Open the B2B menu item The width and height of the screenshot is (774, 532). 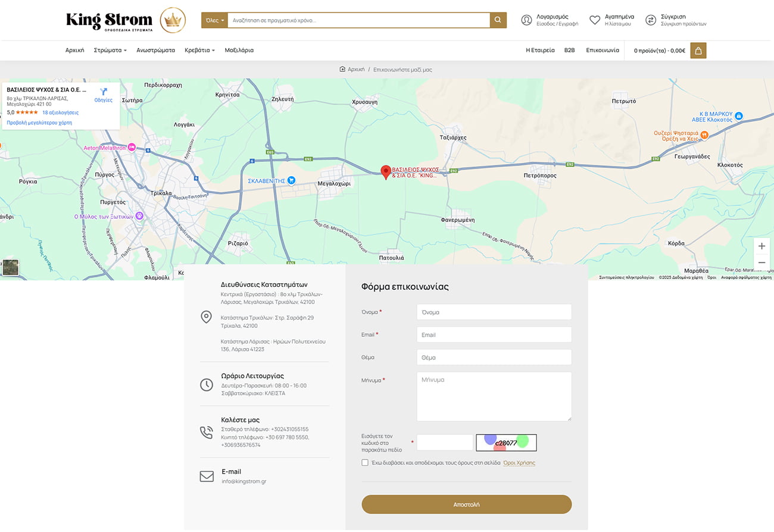(570, 51)
